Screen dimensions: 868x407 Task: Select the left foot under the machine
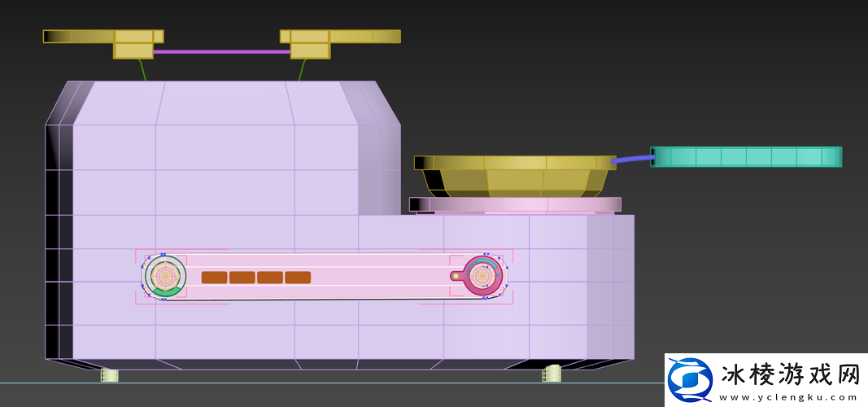pyautogui.click(x=110, y=374)
